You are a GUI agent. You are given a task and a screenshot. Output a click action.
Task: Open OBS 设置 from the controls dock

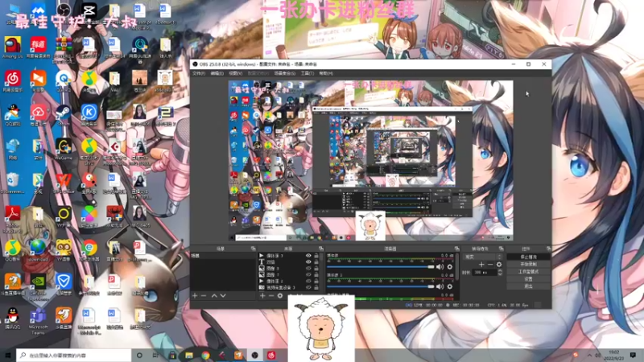[528, 279]
